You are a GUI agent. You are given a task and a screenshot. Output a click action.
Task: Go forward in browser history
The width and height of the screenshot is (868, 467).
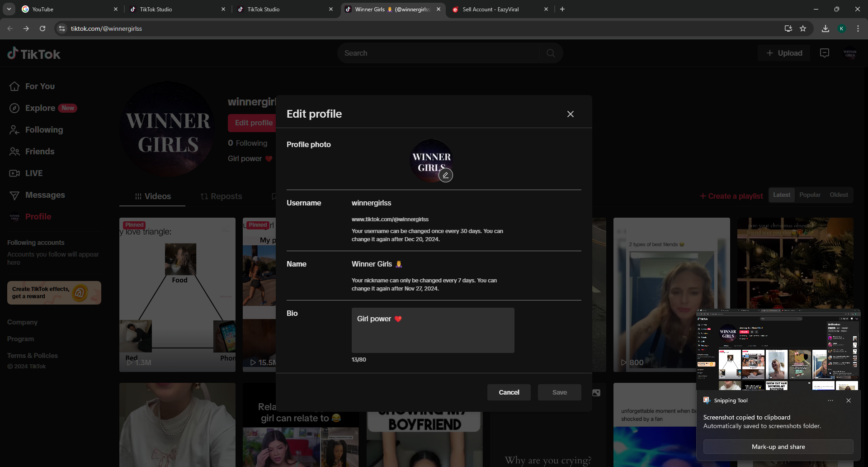26,29
